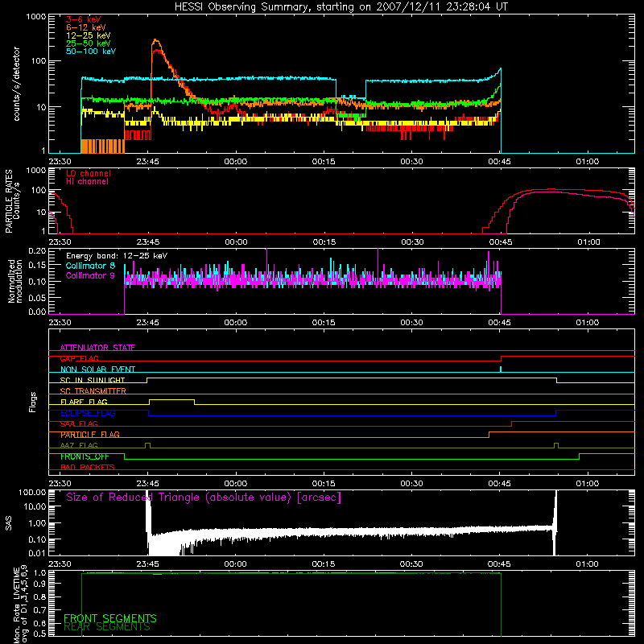Click the 'LO channel' legend label
Image resolution: width=644 pixels, height=644 pixels.
tap(89, 173)
